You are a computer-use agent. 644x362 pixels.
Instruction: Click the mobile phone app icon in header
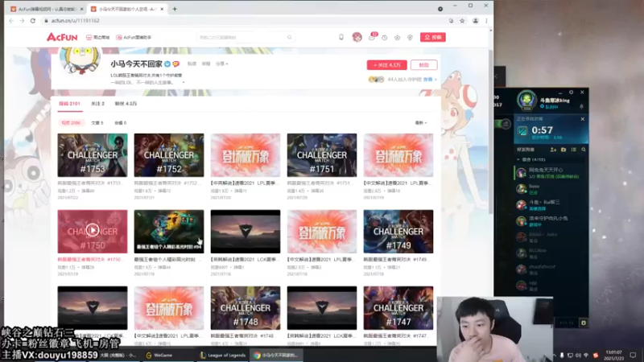tap(341, 37)
